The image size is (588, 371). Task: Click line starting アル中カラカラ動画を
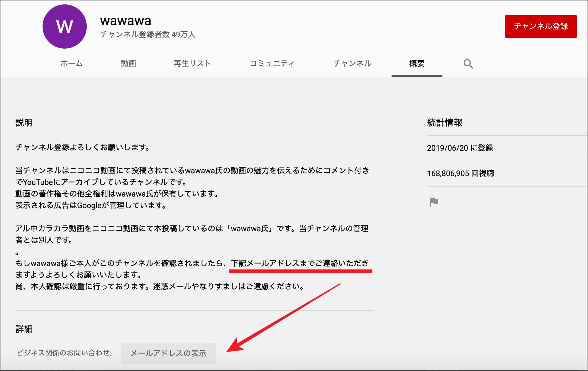[192, 229]
